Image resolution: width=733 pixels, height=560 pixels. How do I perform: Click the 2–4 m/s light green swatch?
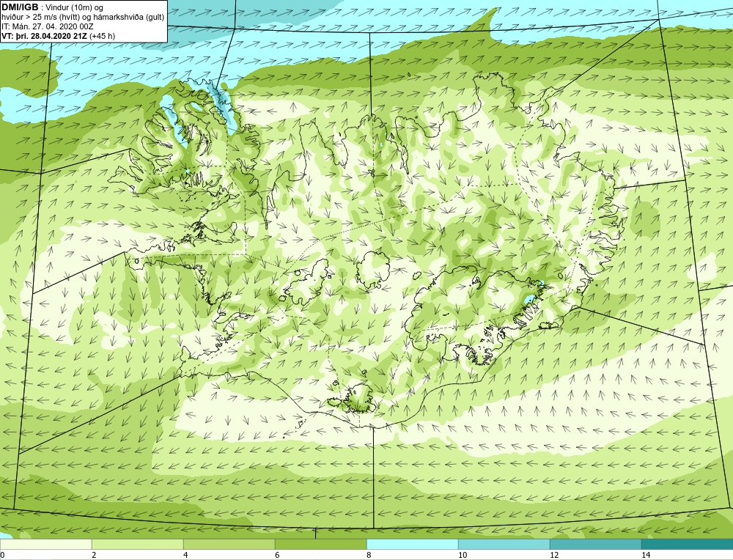138,544
